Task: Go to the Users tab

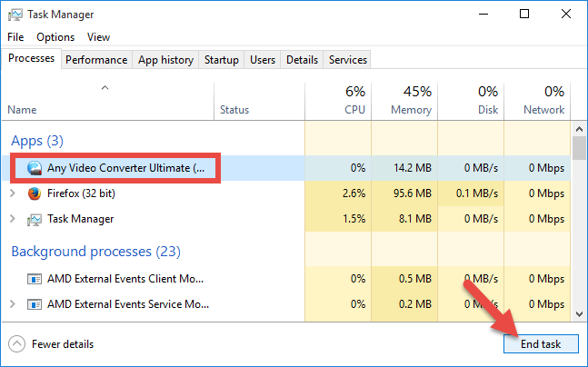Action: [x=263, y=60]
